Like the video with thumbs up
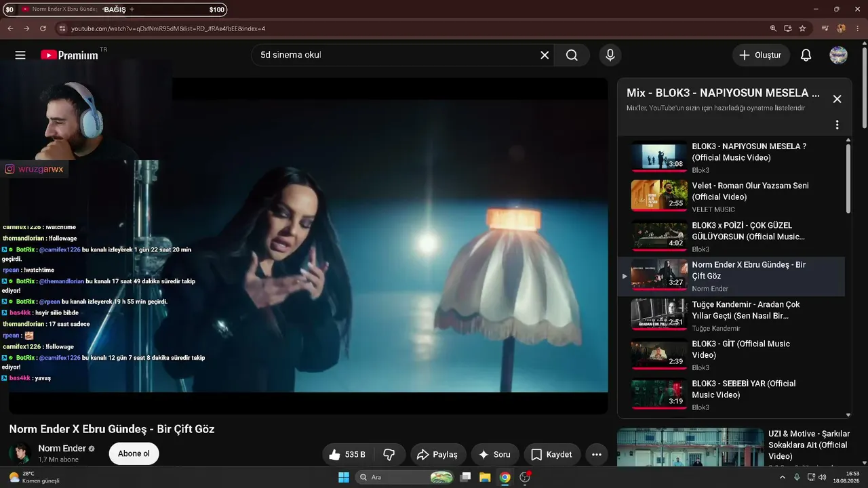Image resolution: width=868 pixels, height=488 pixels. 347,454
